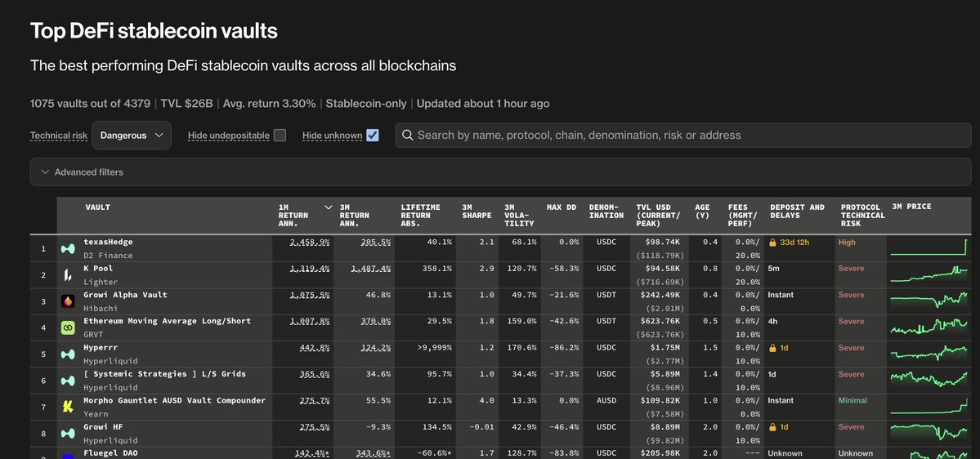Sort by 3M Volatility column header
Screen dimensions: 980x459
[x=519, y=216]
